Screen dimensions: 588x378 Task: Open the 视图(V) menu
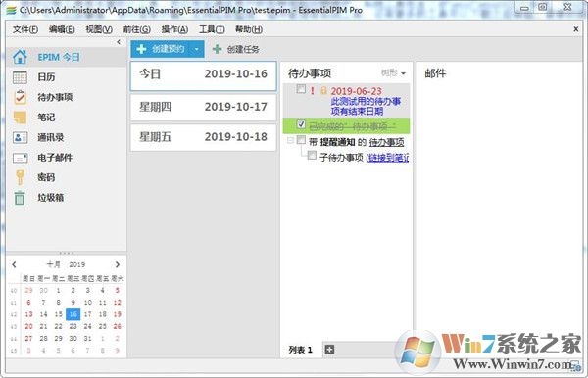tap(99, 29)
